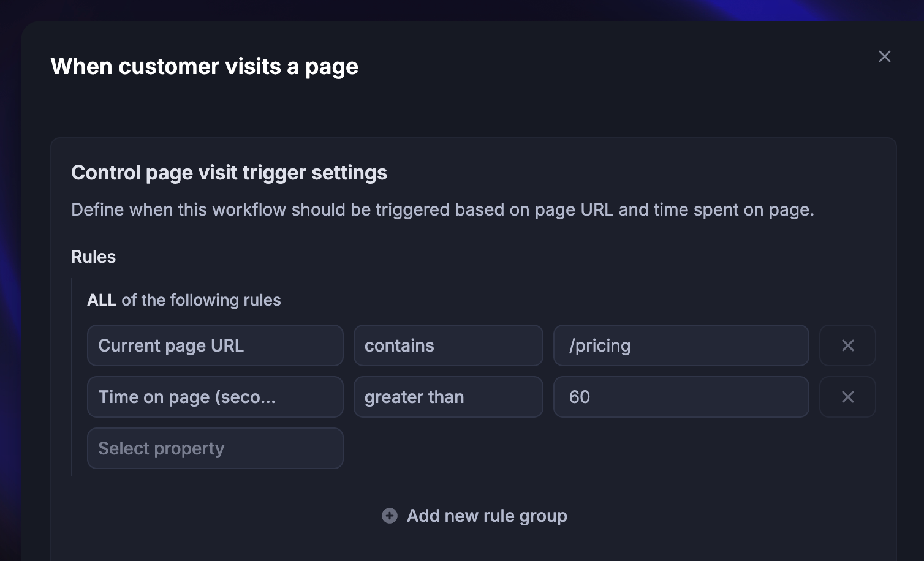Screen dimensions: 924x561
Task: Click the Rules section label
Action: point(93,257)
